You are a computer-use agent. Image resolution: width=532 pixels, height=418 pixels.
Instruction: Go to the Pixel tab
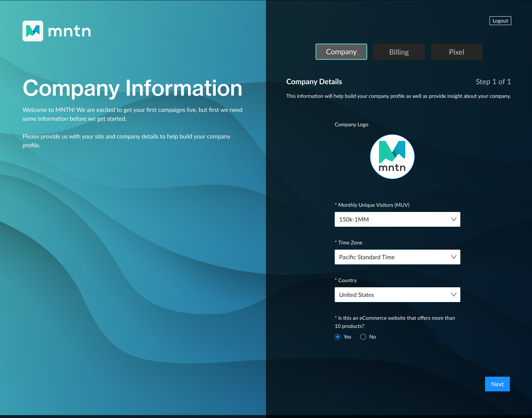click(x=457, y=52)
